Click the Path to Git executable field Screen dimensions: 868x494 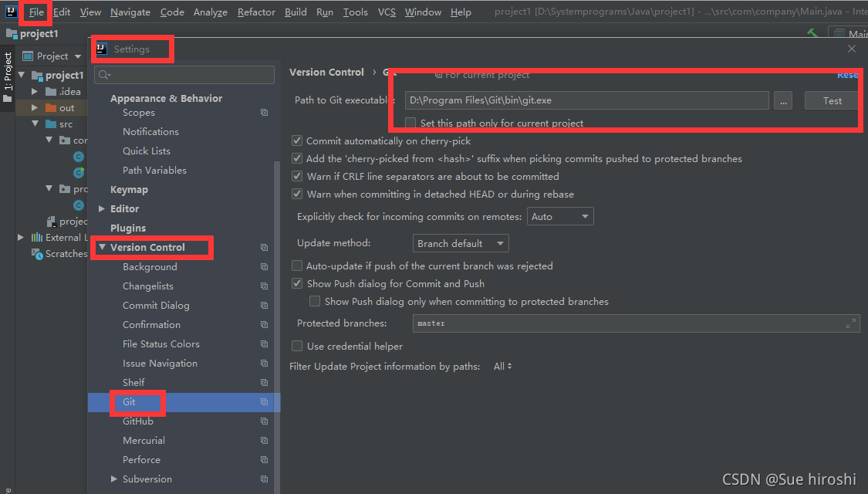587,100
